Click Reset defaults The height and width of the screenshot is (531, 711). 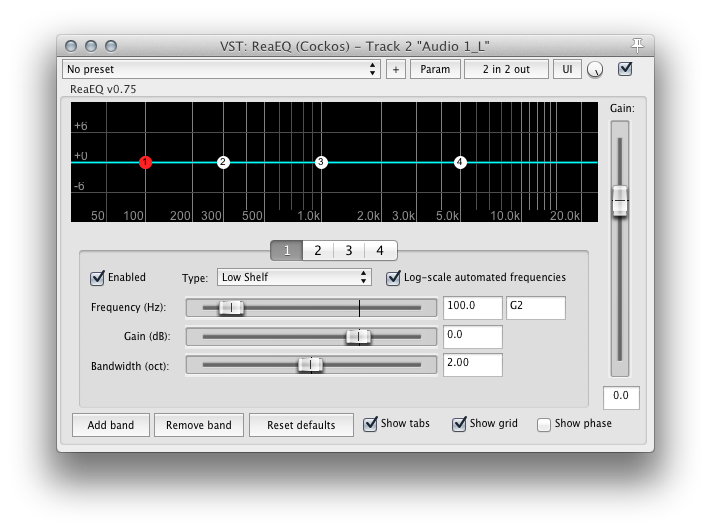301,425
